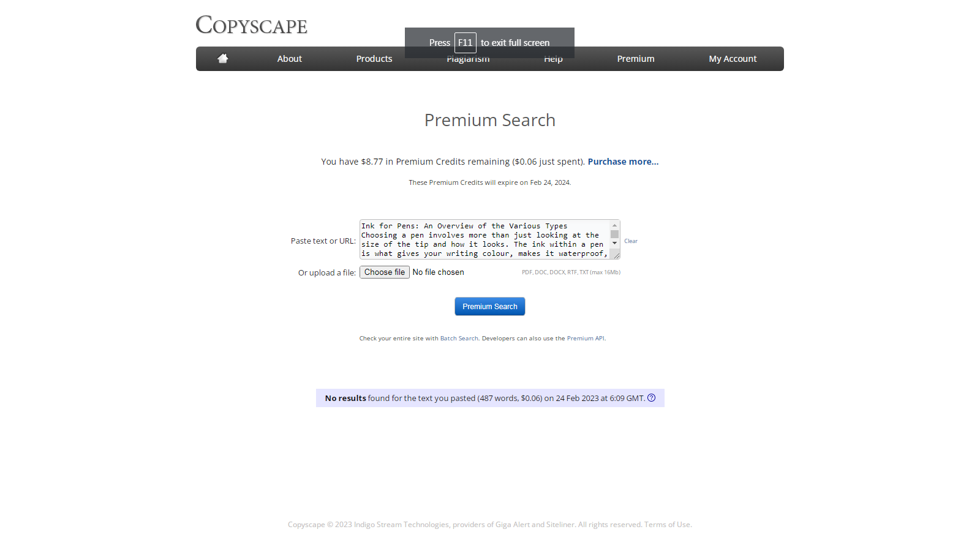Click the help question mark icon beside results
This screenshot has width=980, height=551.
click(652, 398)
